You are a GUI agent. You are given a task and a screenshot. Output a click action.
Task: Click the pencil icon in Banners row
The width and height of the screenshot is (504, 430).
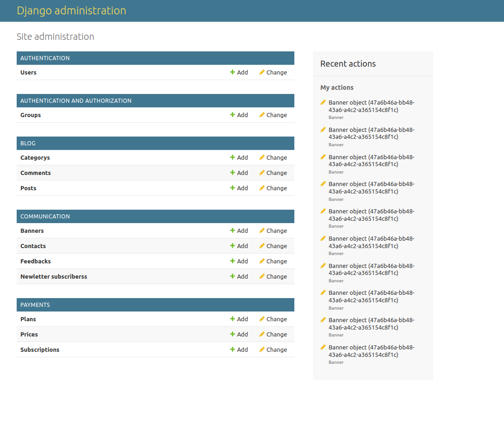click(262, 231)
